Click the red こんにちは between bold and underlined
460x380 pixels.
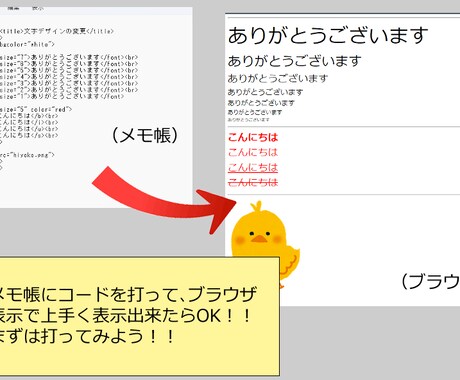click(x=253, y=152)
